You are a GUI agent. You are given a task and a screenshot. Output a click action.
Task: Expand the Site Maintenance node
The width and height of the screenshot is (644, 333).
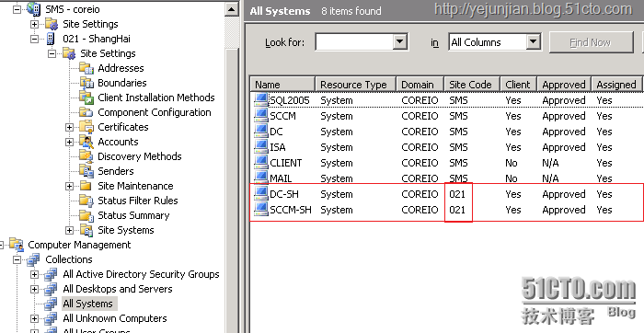point(69,187)
